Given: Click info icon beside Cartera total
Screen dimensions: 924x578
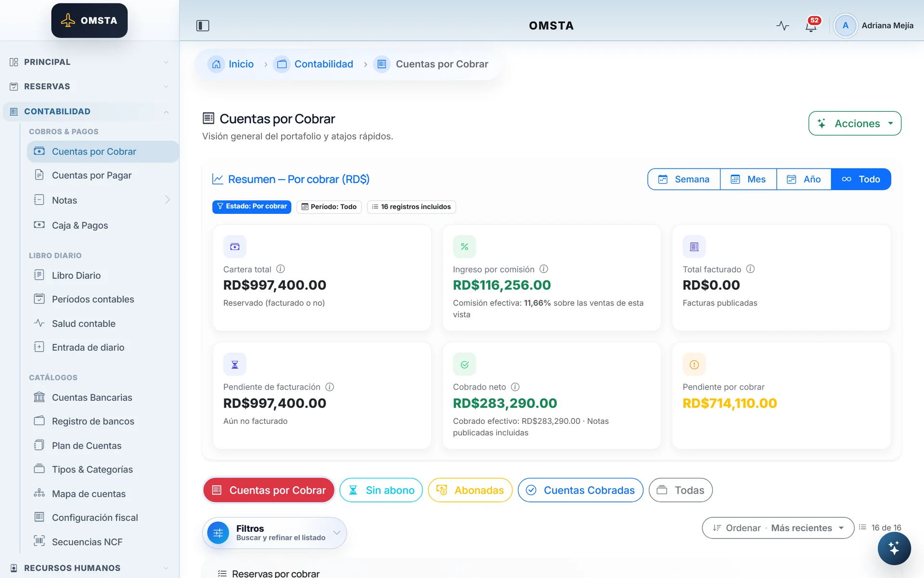Looking at the screenshot, I should [281, 269].
